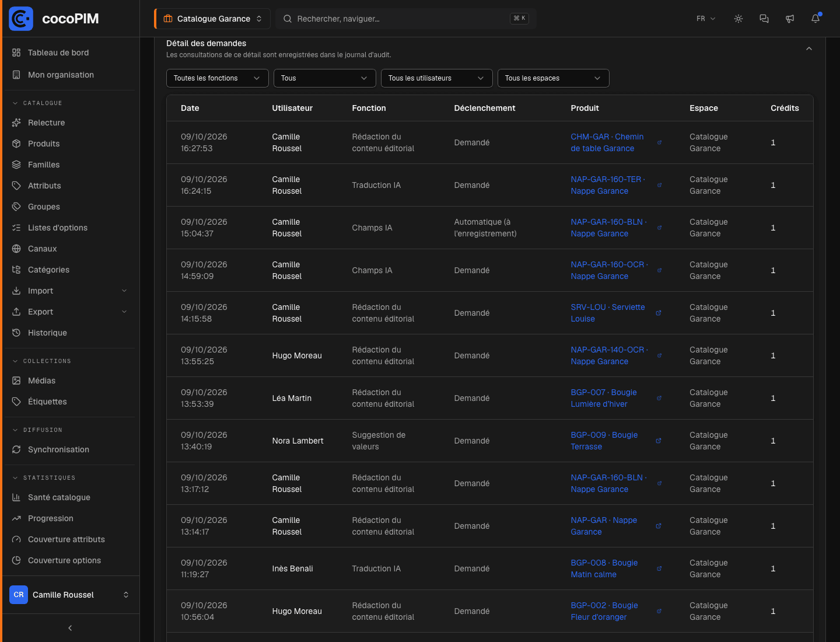Go to Historique
840x642 pixels.
tap(70, 333)
